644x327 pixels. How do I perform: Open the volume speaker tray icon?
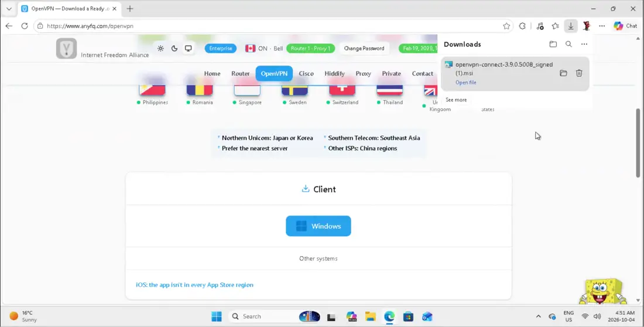point(598,316)
